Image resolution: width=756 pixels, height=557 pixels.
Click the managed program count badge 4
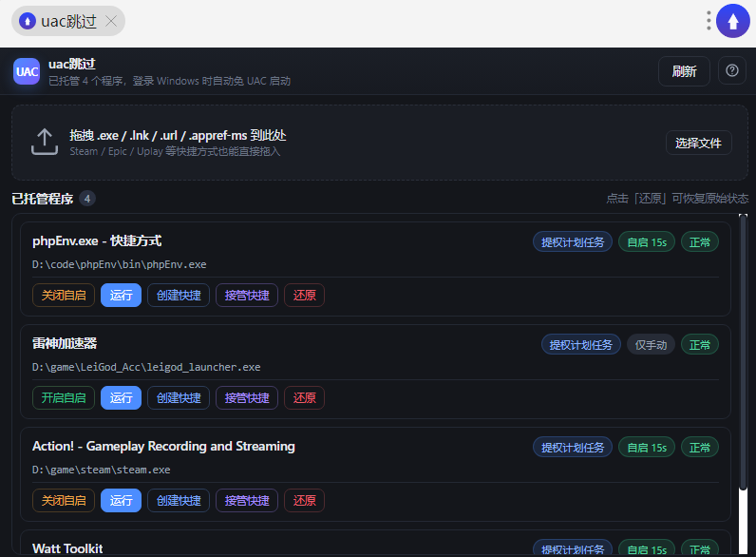tap(87, 199)
